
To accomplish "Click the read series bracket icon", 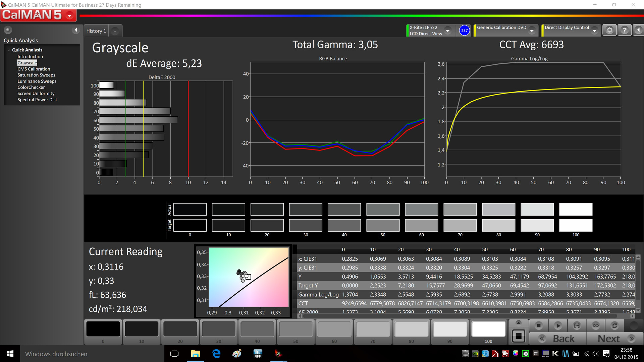I will [577, 325].
